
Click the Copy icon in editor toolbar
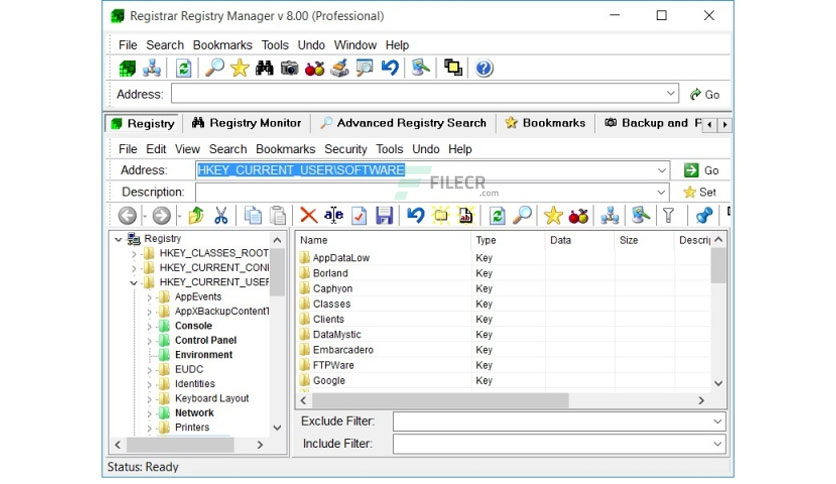pos(253,216)
